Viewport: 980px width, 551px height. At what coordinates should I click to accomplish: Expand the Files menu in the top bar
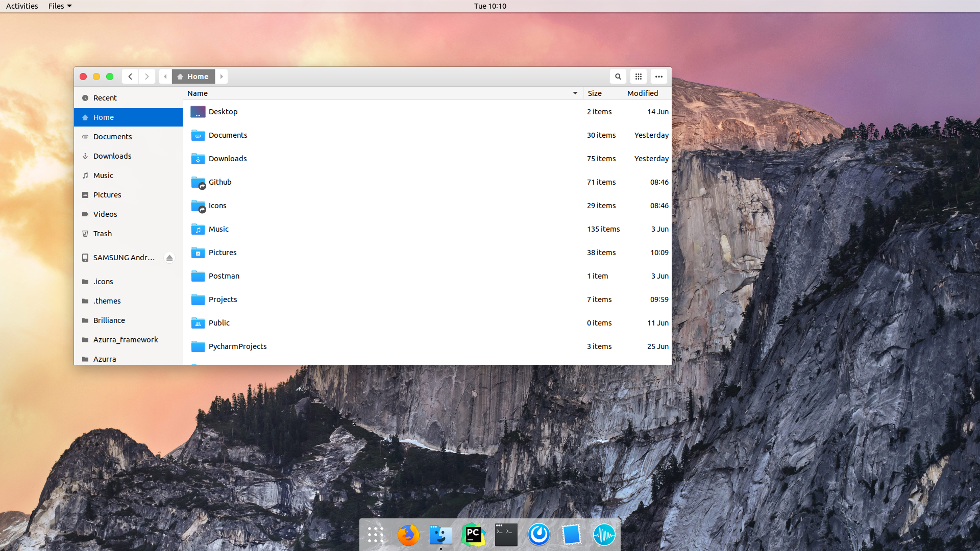point(56,6)
